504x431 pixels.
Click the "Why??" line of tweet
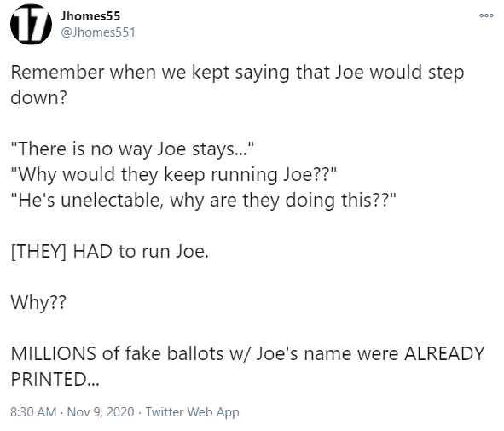[x=38, y=303]
